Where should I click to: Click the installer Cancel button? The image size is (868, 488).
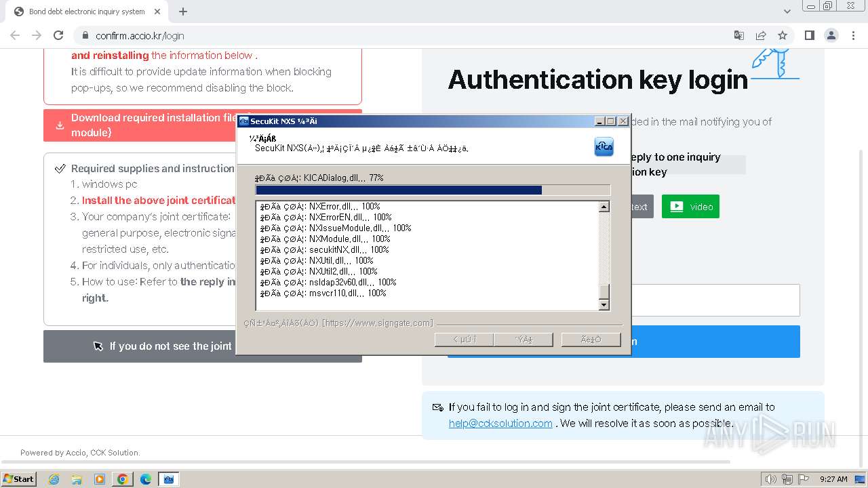tap(591, 340)
